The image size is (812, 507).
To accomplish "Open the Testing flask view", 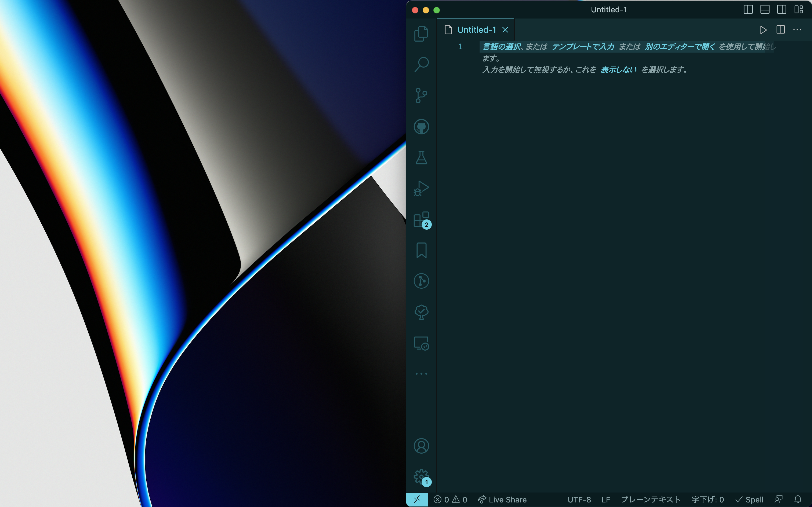I will tap(421, 157).
